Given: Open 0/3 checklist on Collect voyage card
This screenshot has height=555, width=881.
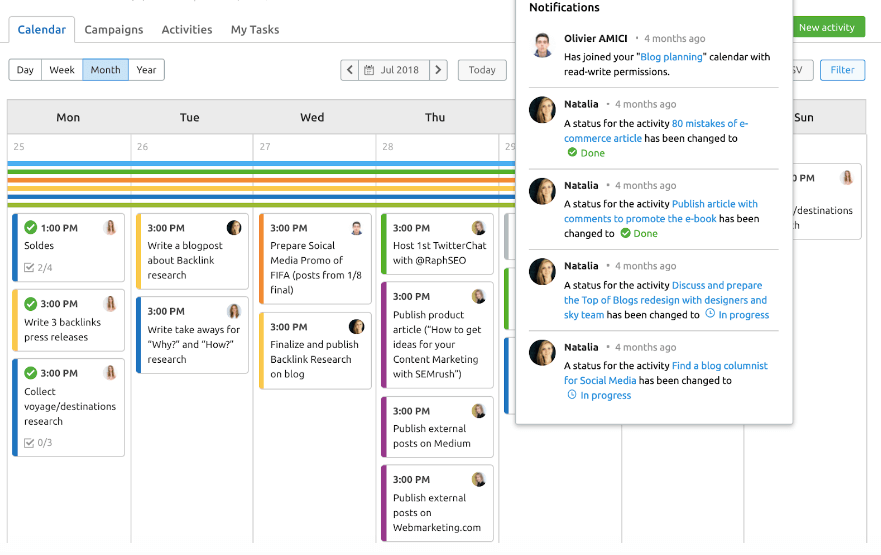Looking at the screenshot, I should tap(38, 443).
